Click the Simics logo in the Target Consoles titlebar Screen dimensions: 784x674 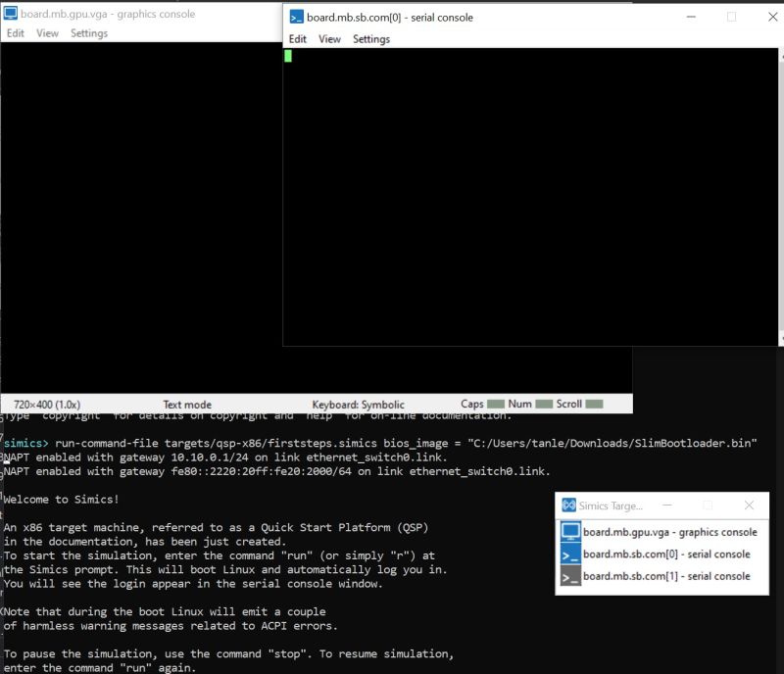tap(570, 505)
